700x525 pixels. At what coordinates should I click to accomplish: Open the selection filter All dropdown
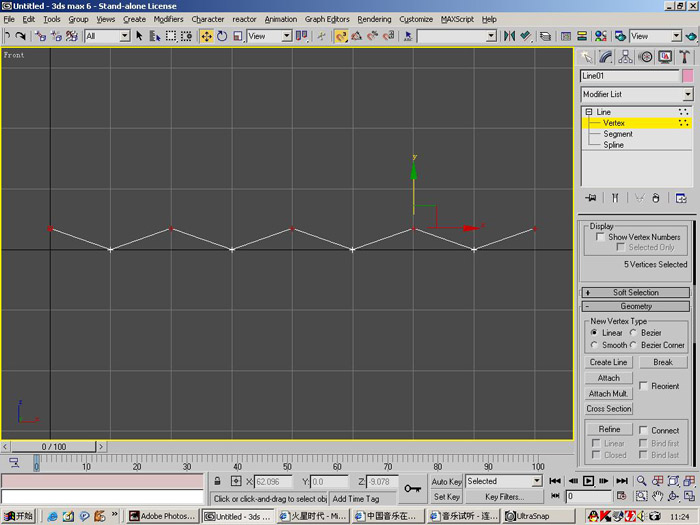pos(125,36)
